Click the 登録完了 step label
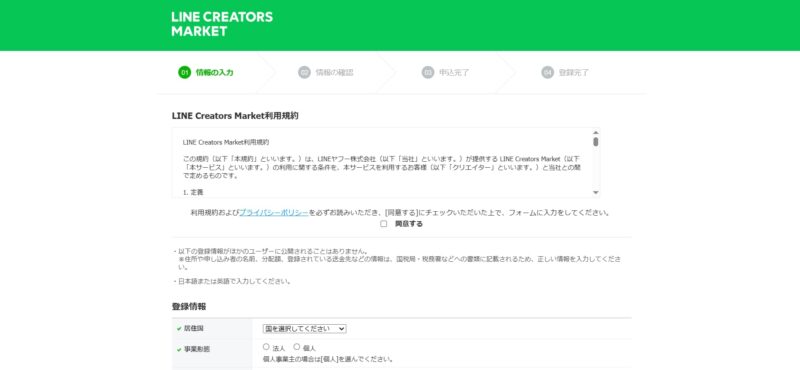Screen dimensions: 800x370 [574, 72]
